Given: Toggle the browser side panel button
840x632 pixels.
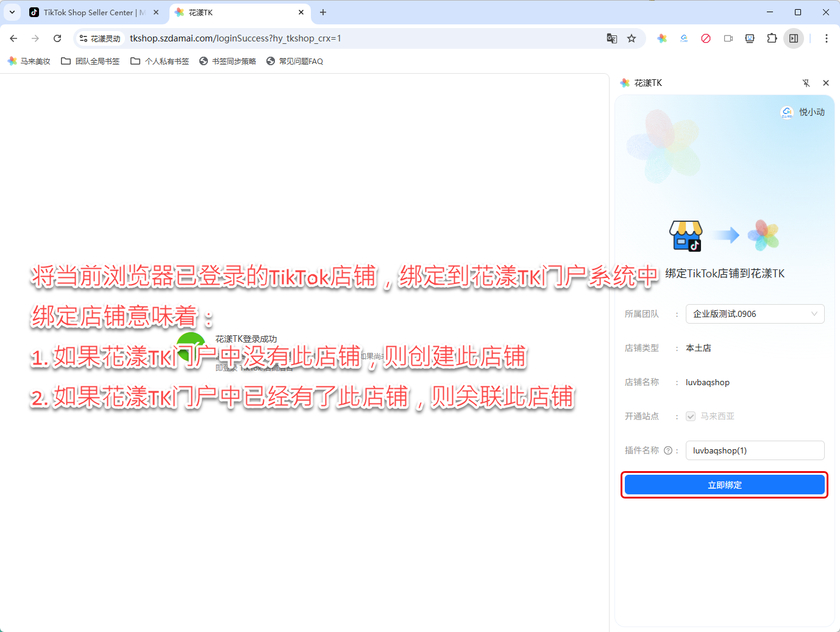Looking at the screenshot, I should click(x=794, y=38).
